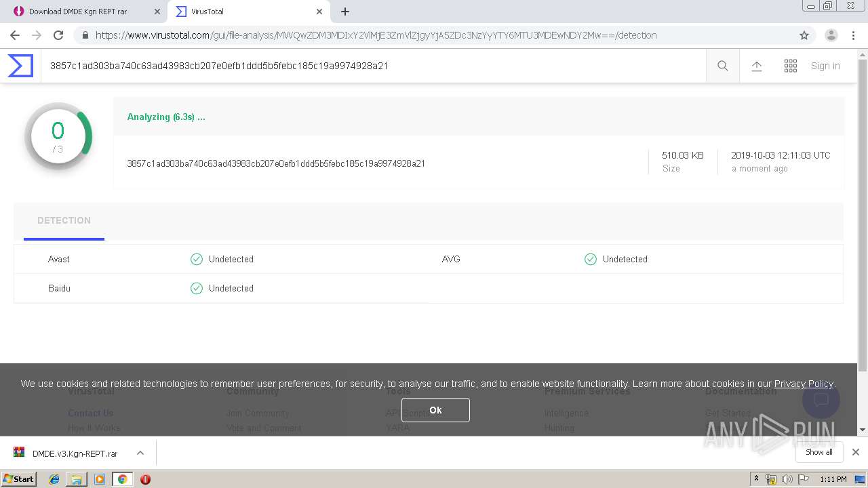Click the 510.03 KB size value
868x488 pixels.
coord(683,155)
